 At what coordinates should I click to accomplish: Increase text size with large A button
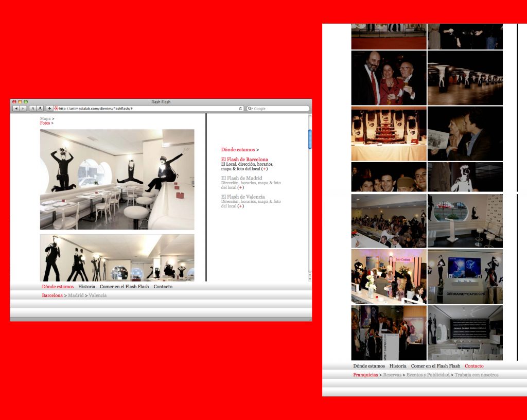pos(40,109)
